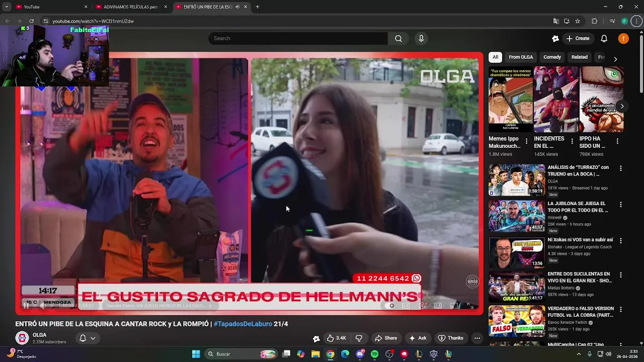Viewport: 644px width, 362px height.
Task: Open the OLGA channel avatar
Action: [x=22, y=338]
